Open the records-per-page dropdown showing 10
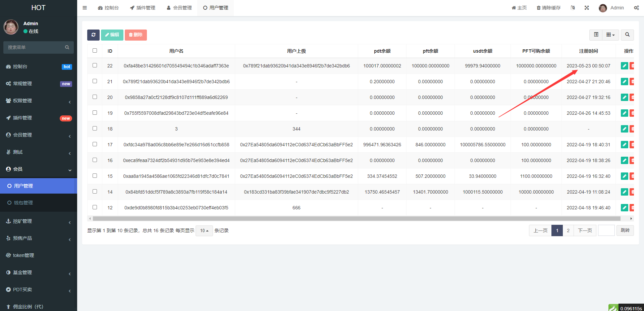Screen dimensions: 644x311 point(204,231)
